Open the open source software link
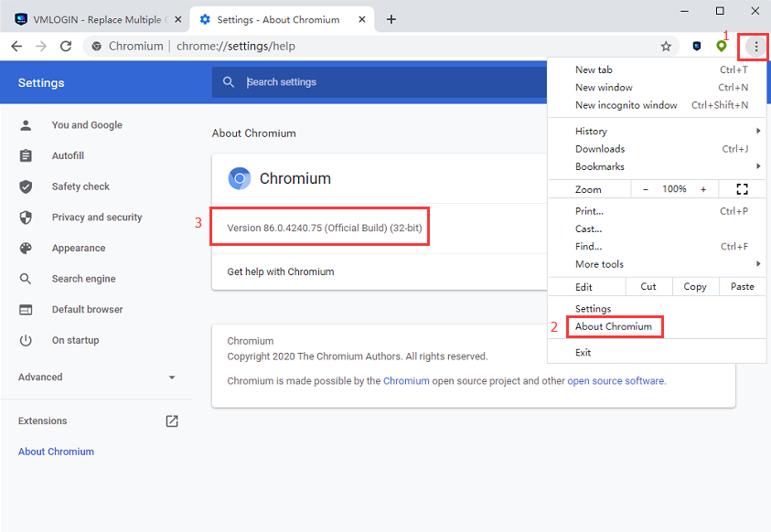The height and width of the screenshot is (532, 771). 616,381
